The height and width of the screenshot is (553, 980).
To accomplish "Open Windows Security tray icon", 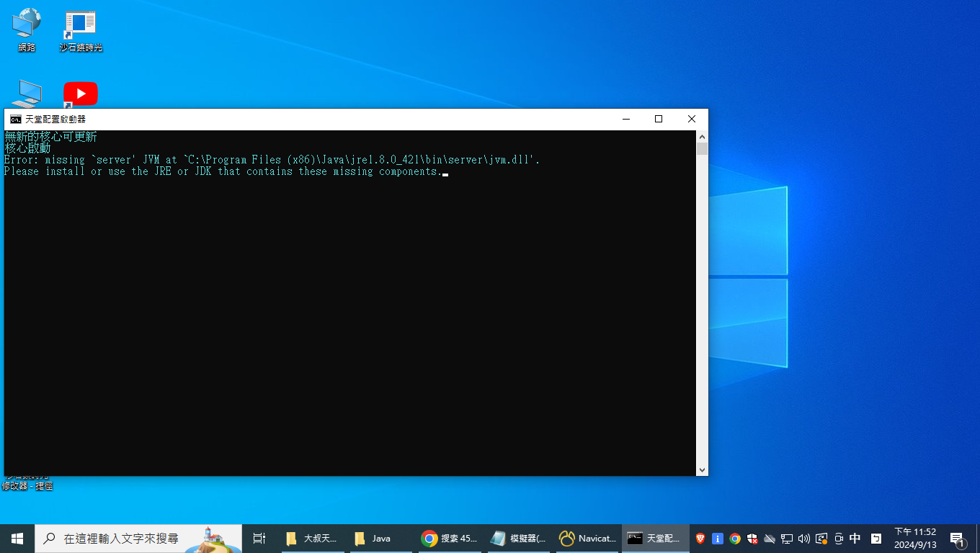I will (x=752, y=539).
